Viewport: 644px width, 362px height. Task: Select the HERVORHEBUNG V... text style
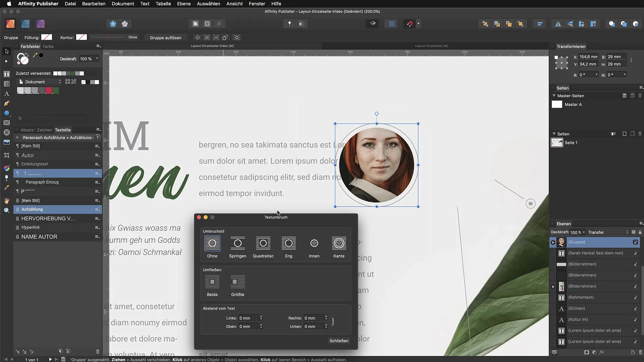58,219
